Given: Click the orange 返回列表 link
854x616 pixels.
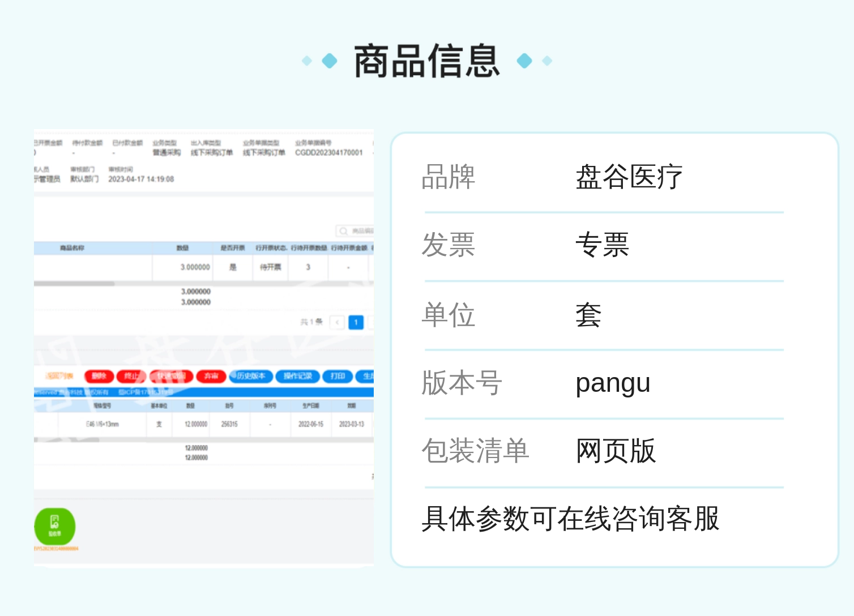Looking at the screenshot, I should (x=59, y=376).
